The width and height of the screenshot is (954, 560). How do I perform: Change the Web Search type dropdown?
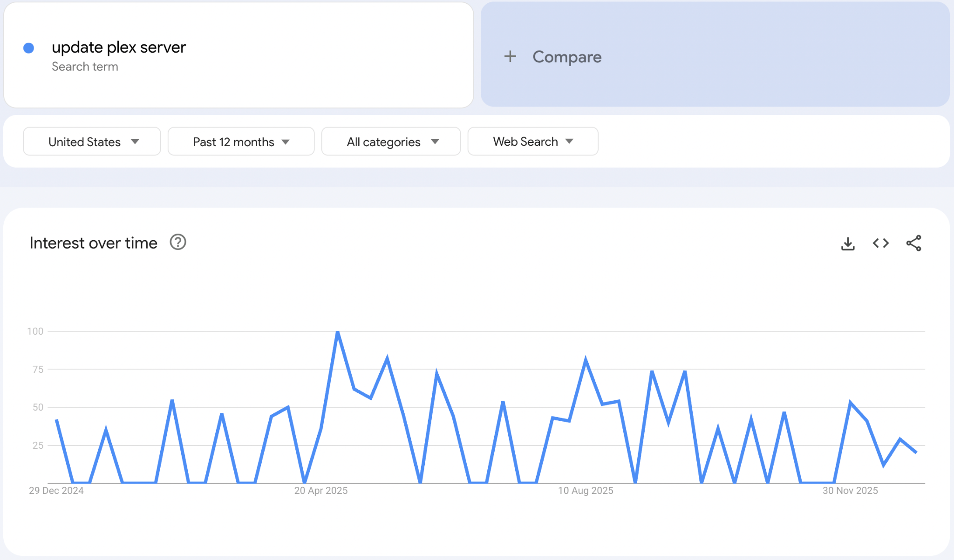point(532,142)
